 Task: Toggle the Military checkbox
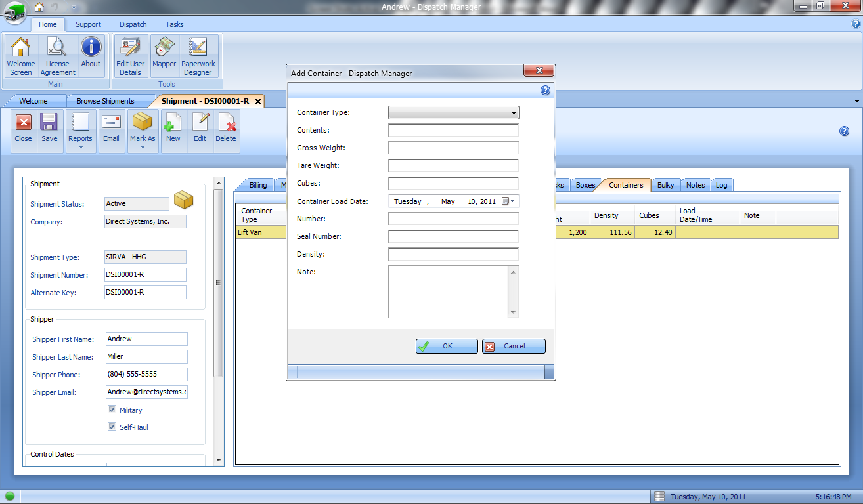tap(112, 409)
